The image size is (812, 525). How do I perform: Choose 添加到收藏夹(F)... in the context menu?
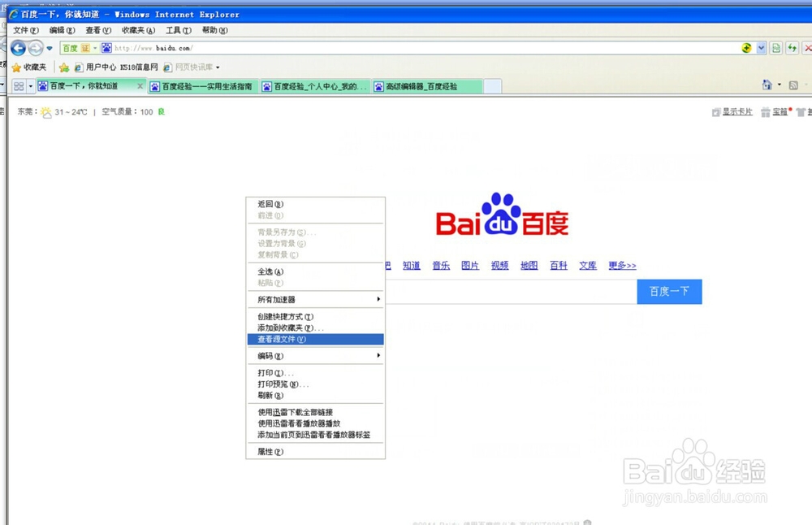pos(315,328)
